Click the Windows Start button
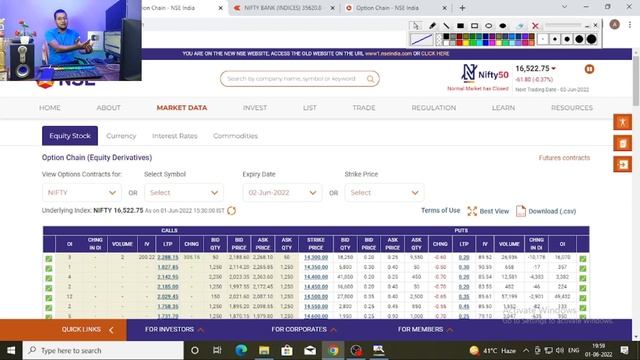 pyautogui.click(x=11, y=350)
